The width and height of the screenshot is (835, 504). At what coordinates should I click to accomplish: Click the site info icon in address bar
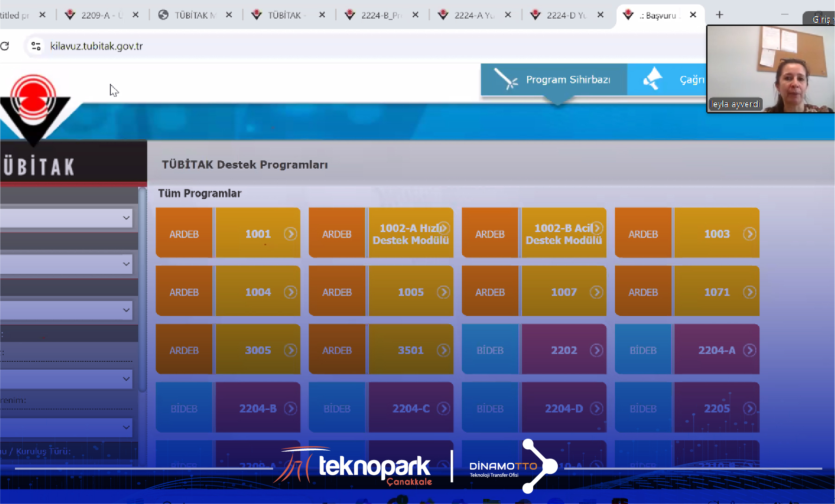(x=36, y=46)
